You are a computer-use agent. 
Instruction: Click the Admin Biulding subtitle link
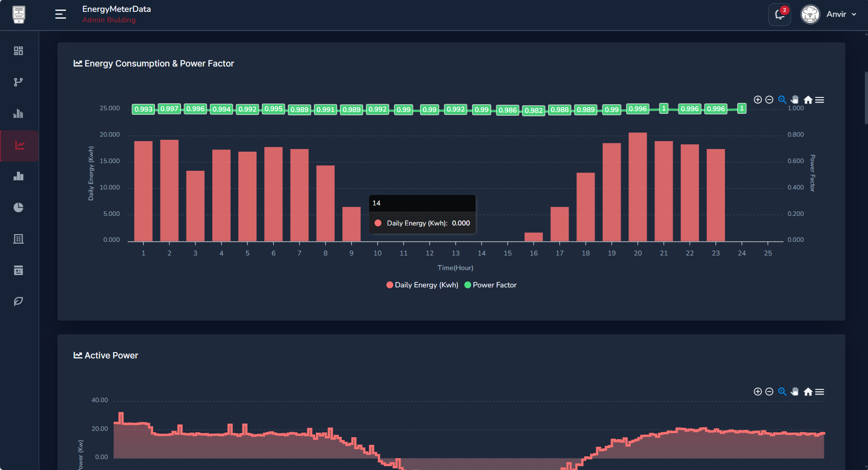109,20
